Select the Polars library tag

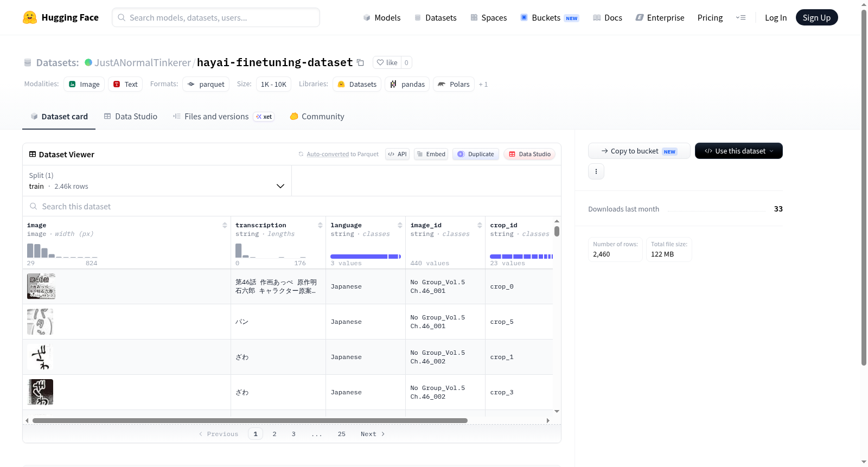[454, 84]
